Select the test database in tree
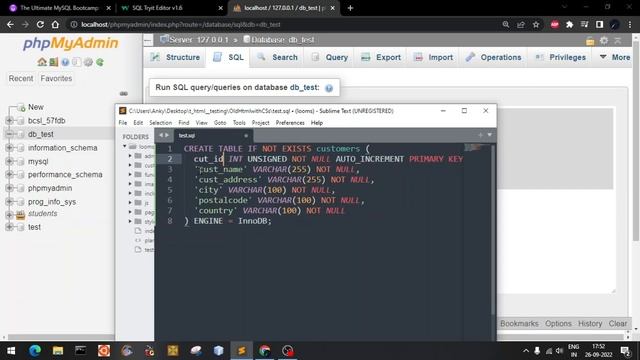 [x=34, y=227]
